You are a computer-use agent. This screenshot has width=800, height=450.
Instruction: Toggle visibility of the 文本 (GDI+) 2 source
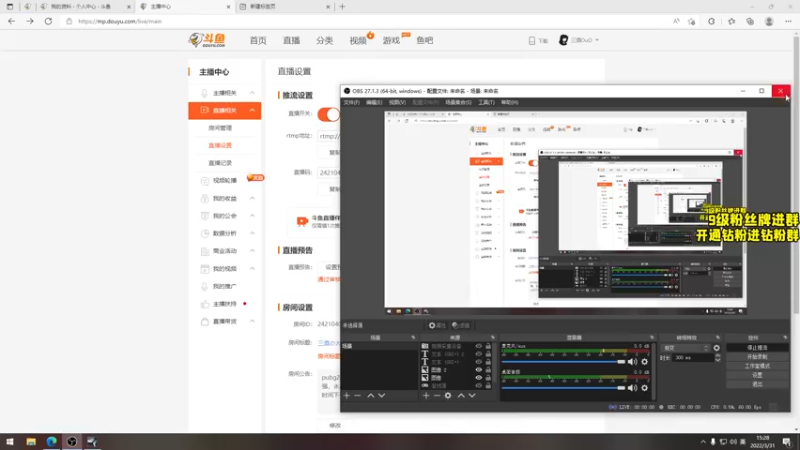[479, 354]
